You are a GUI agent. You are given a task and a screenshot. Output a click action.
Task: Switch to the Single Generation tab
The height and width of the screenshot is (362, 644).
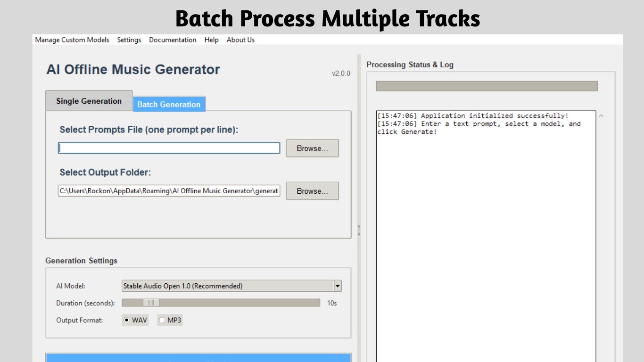pyautogui.click(x=88, y=101)
